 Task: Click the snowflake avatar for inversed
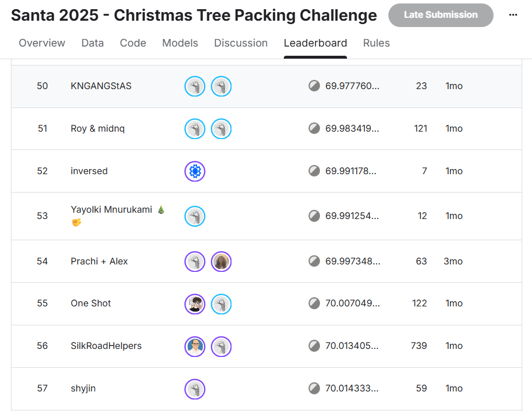[x=195, y=171]
